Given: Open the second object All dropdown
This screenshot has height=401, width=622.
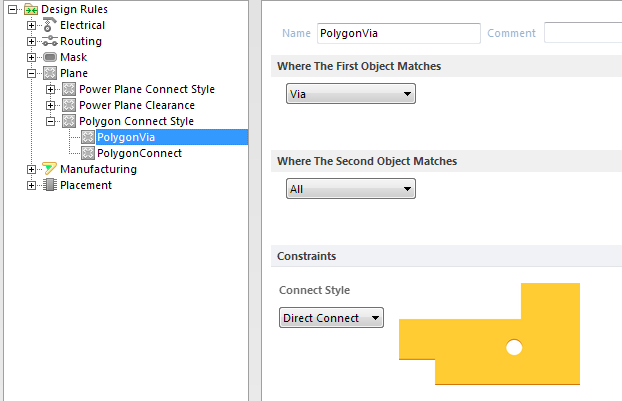Looking at the screenshot, I should 351,189.
